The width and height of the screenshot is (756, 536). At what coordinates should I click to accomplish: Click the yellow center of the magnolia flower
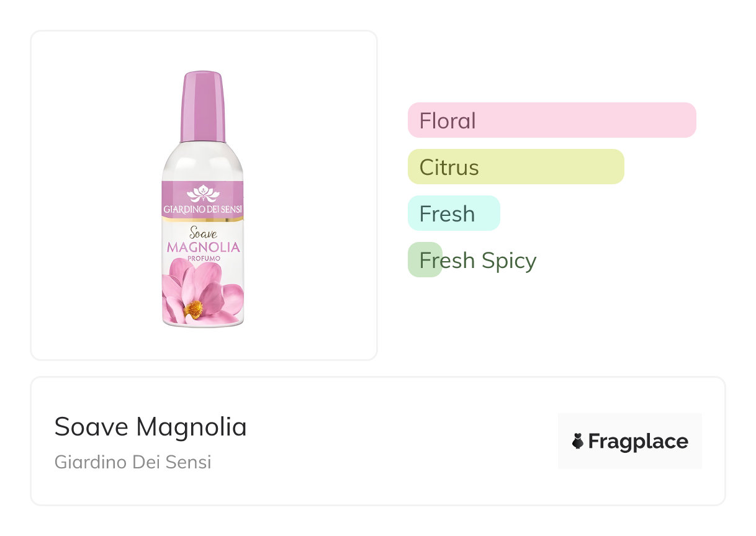pyautogui.click(x=193, y=308)
